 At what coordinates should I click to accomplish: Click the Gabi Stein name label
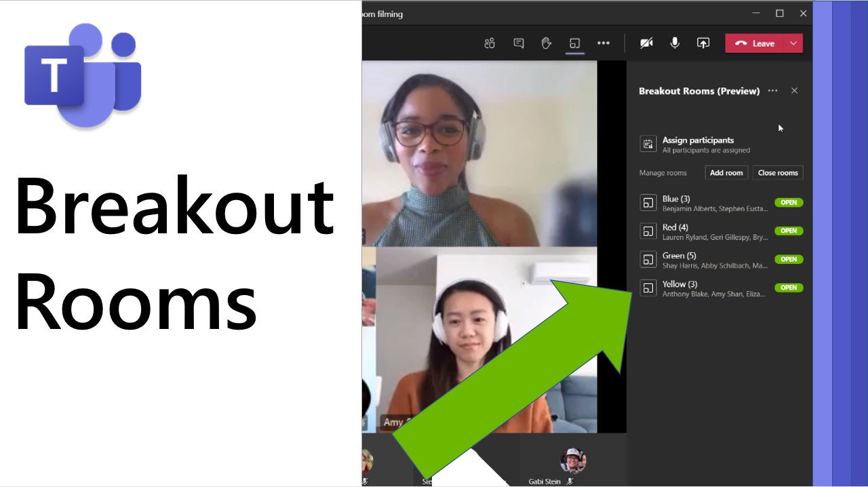click(x=545, y=482)
